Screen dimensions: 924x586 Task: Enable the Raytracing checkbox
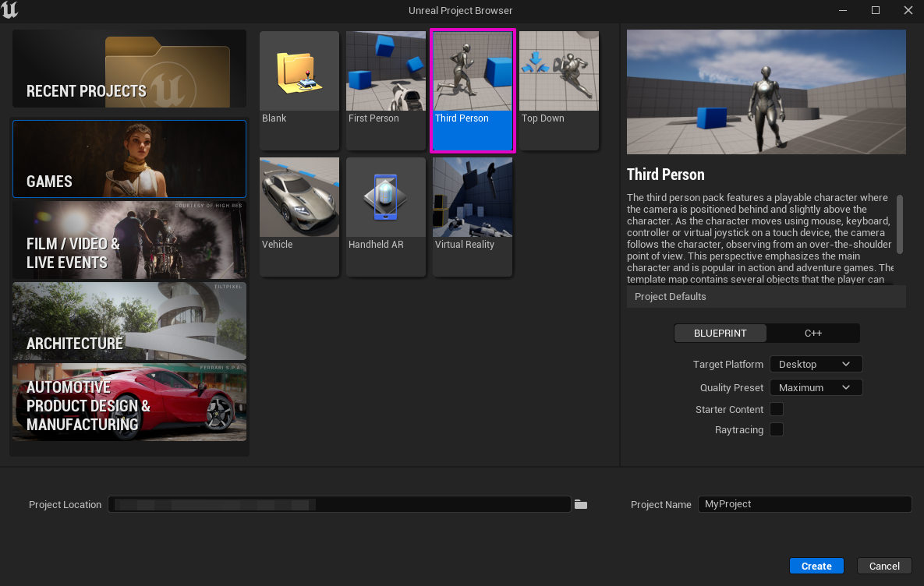click(x=777, y=429)
